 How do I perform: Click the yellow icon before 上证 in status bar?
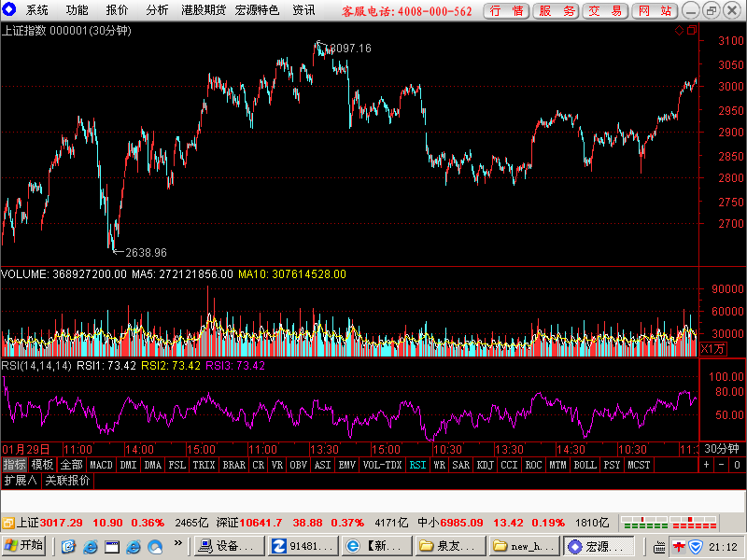point(8,523)
